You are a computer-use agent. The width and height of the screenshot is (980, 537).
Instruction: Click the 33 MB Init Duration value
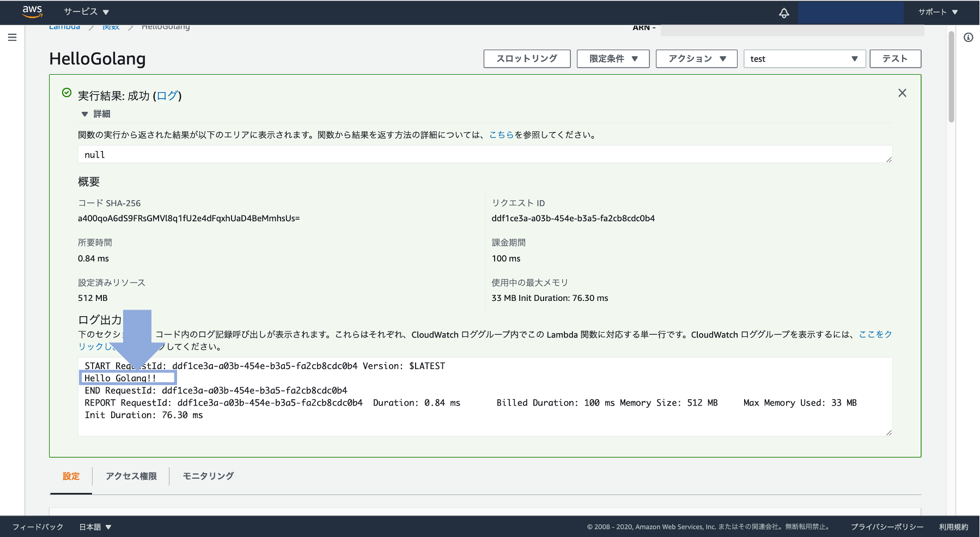(550, 298)
